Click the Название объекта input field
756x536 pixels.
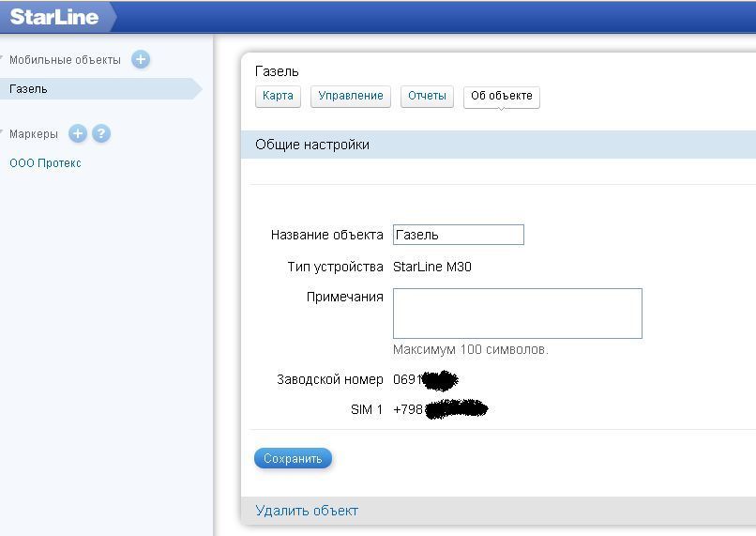pyautogui.click(x=458, y=235)
